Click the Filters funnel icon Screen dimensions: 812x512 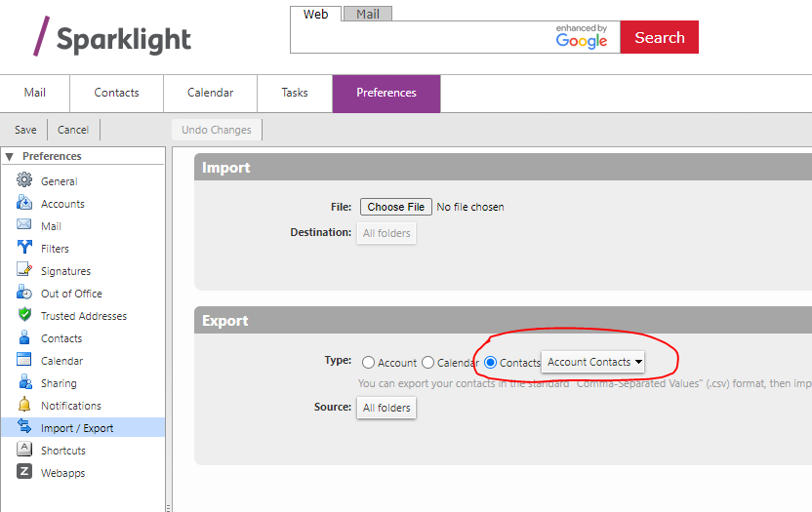pos(24,247)
